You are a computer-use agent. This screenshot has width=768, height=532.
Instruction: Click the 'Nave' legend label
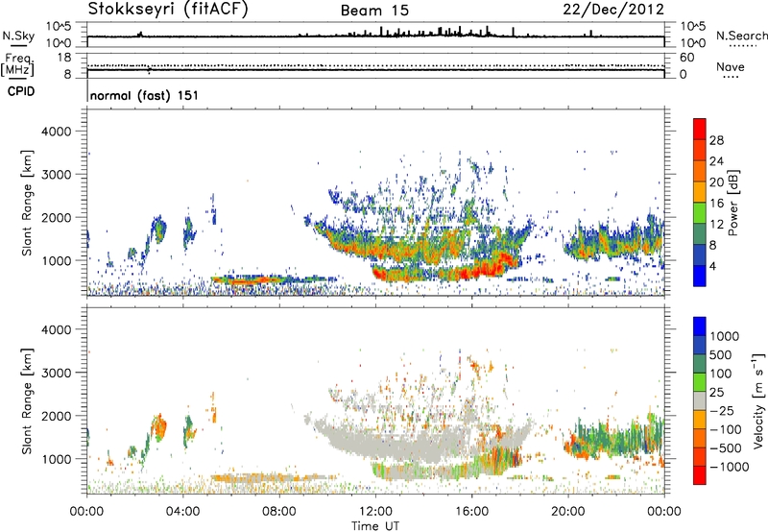(x=731, y=66)
